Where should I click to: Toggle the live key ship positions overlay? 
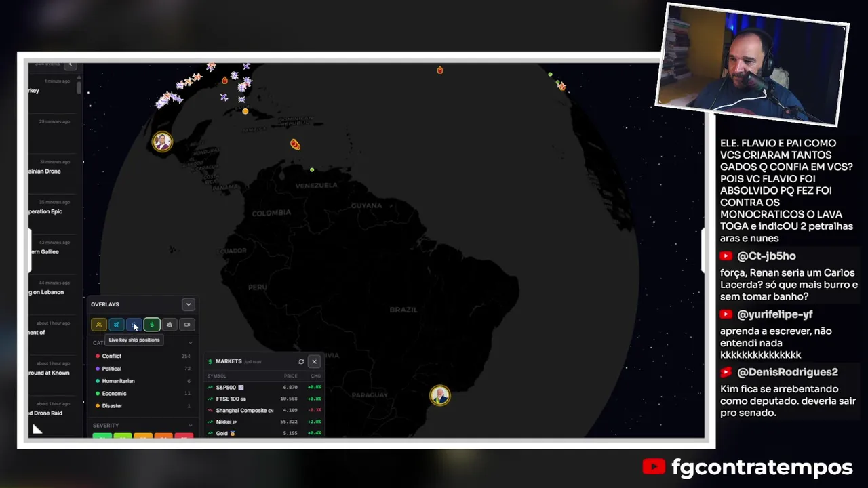(x=134, y=325)
